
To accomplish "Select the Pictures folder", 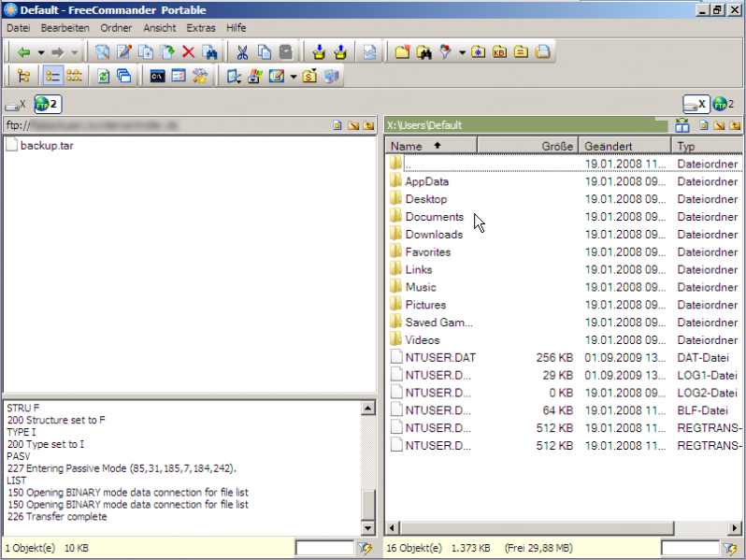I will point(425,305).
